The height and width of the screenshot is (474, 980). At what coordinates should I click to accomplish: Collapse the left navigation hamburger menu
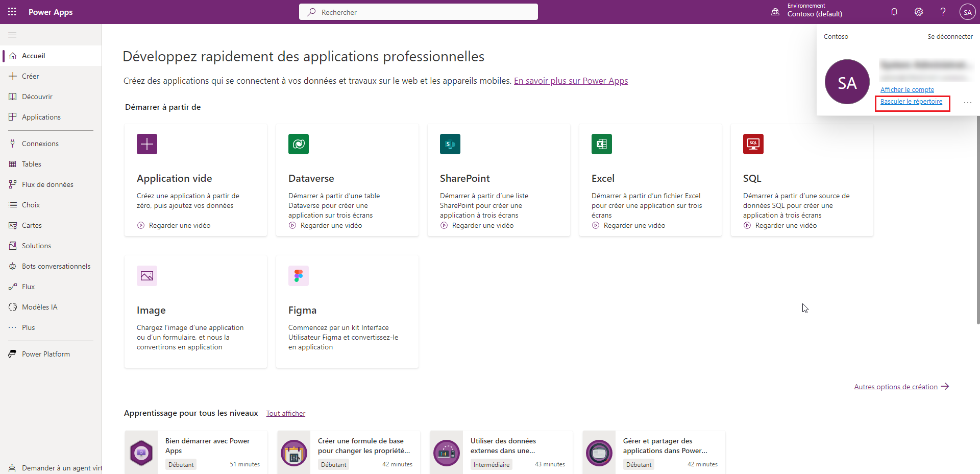[x=12, y=35]
